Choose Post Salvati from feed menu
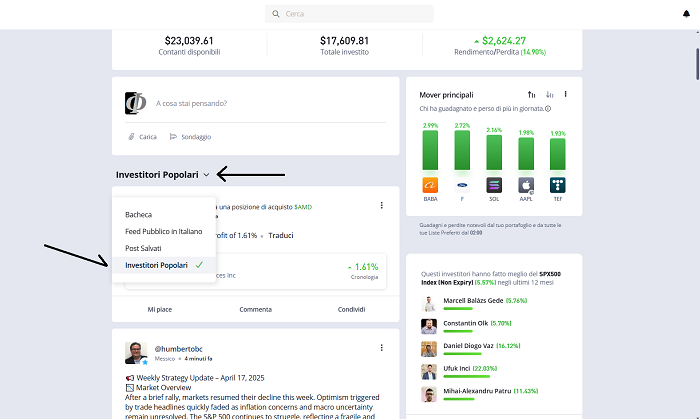This screenshot has height=419, width=700. click(164, 248)
